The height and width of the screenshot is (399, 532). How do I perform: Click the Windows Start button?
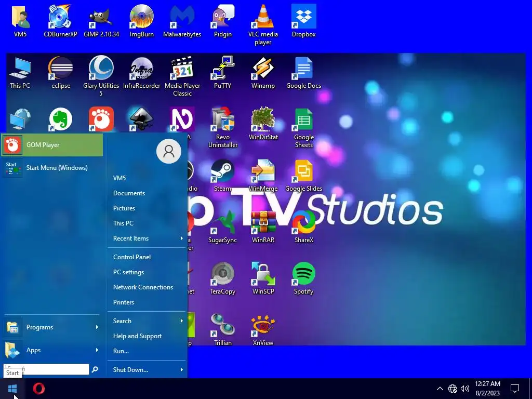(12, 389)
